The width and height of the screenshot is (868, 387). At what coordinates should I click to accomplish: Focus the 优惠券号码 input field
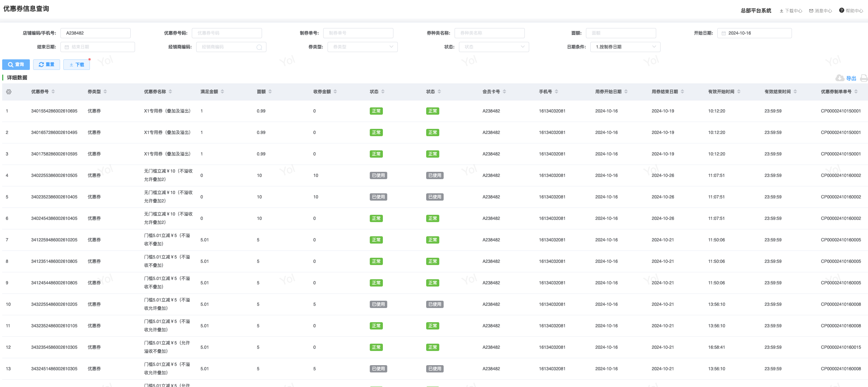click(227, 33)
